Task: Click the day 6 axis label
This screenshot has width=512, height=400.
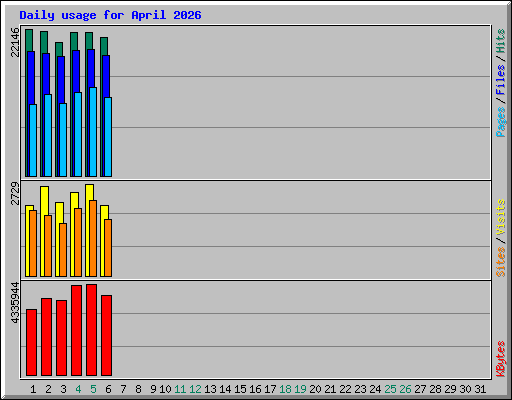Action: click(108, 389)
